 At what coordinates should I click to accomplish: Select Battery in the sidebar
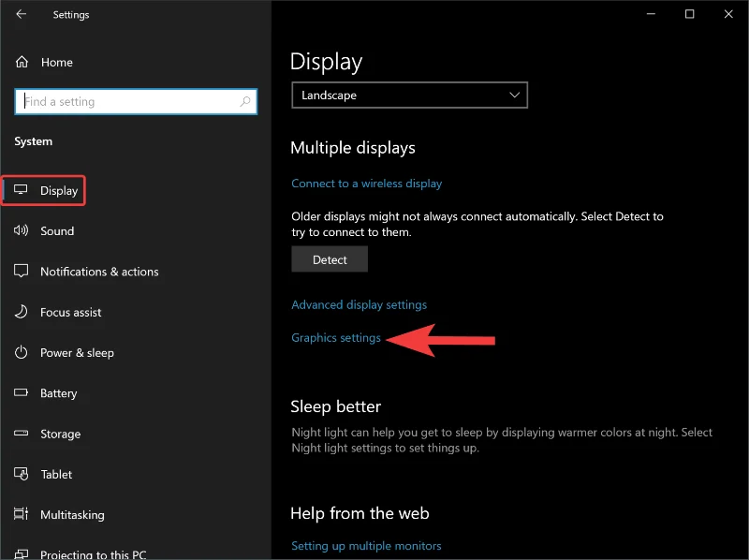coord(58,392)
